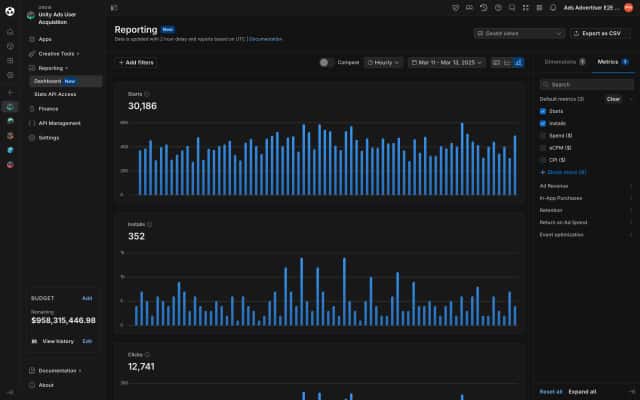Check the eCPM ($) metric checkbox

543,148
